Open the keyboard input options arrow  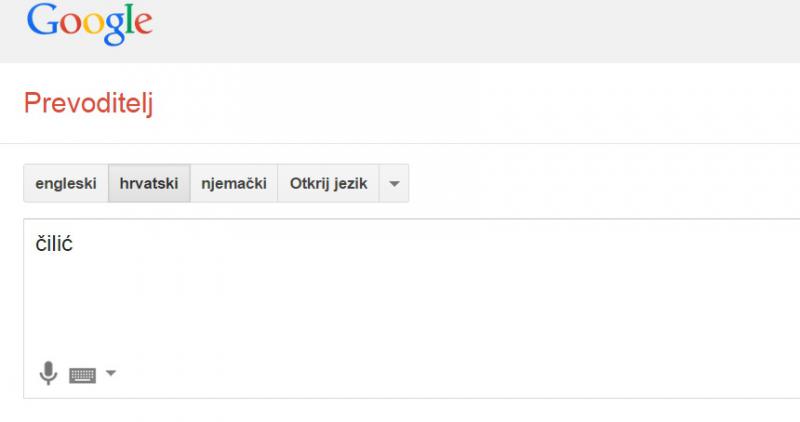[110, 374]
